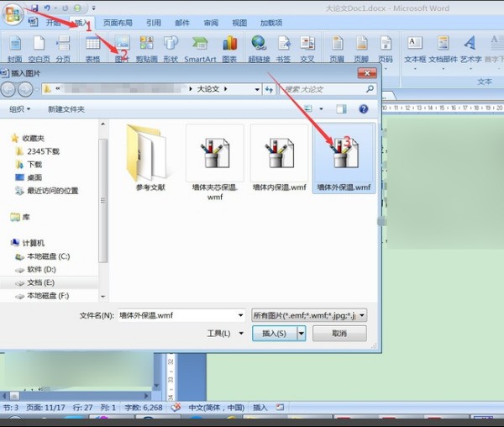
Task: Open dialog Help question mark icon
Action: pyautogui.click(x=364, y=109)
